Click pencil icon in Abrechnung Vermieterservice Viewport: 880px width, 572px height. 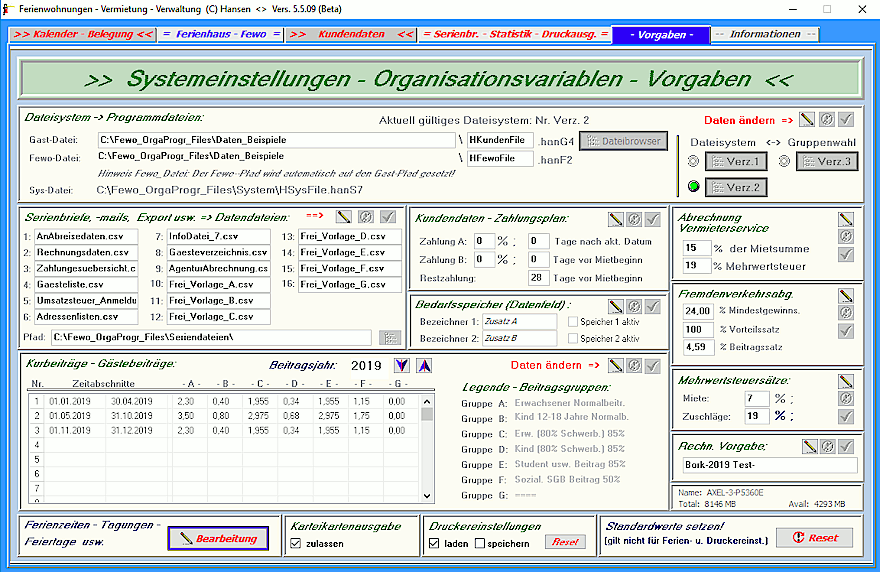pyautogui.click(x=846, y=218)
